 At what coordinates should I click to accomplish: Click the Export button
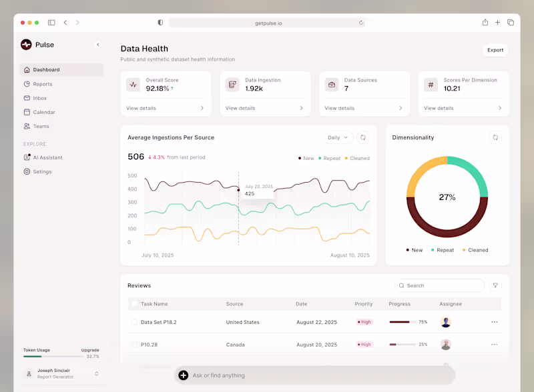click(495, 50)
